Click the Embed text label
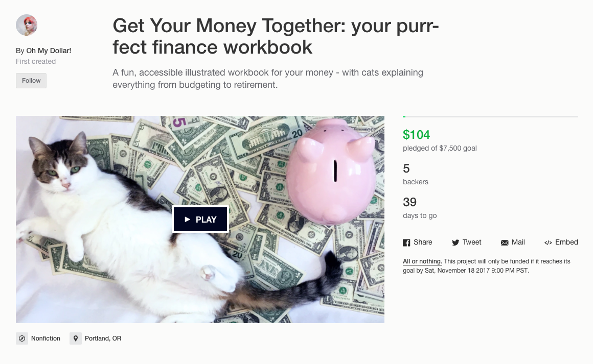Screen dimensions: 593x364 [566, 242]
